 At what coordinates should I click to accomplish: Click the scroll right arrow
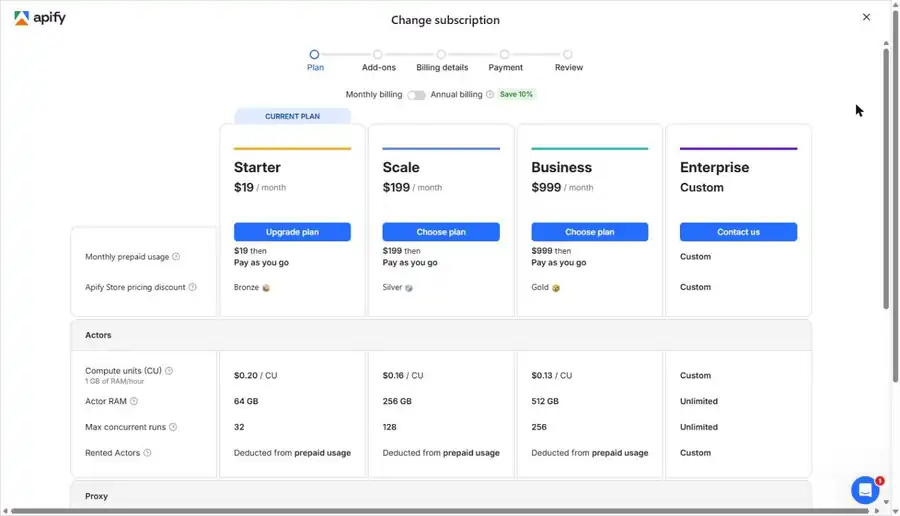pyautogui.click(x=876, y=511)
